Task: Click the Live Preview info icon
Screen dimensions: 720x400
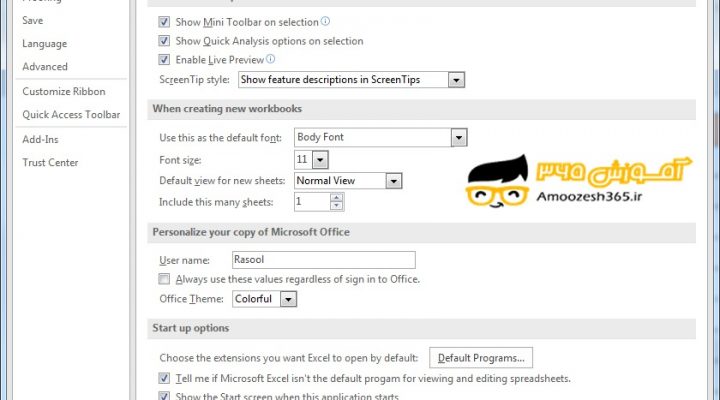Action: point(270,59)
